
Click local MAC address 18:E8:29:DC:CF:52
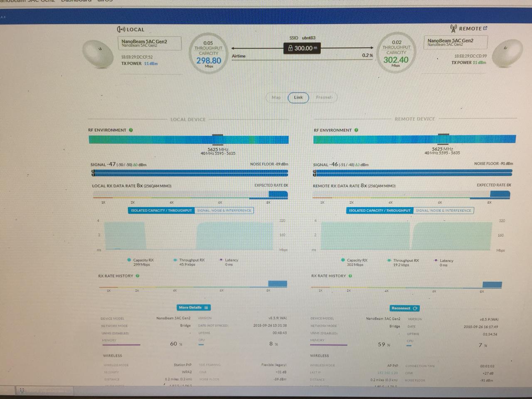pos(137,57)
